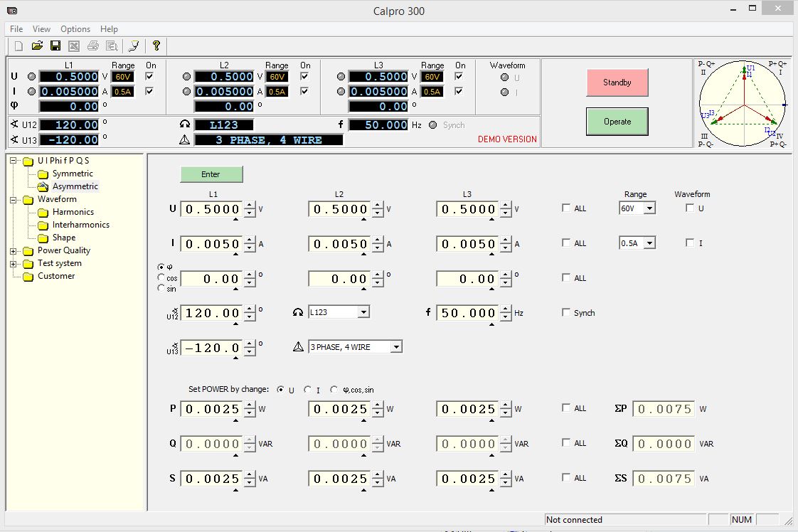Open the L123 phase sequence dropdown
Image resolution: width=798 pixels, height=532 pixels.
[363, 312]
